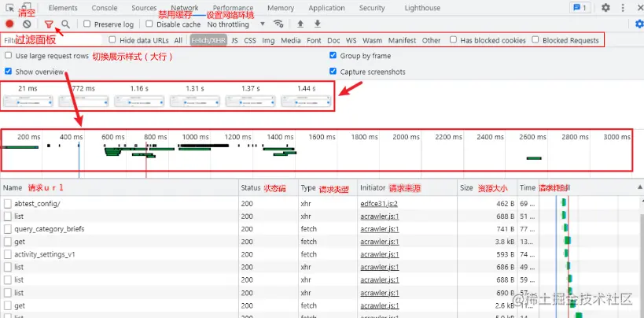The image size is (644, 318).
Task: Switch to the Elements tab
Action: (63, 8)
